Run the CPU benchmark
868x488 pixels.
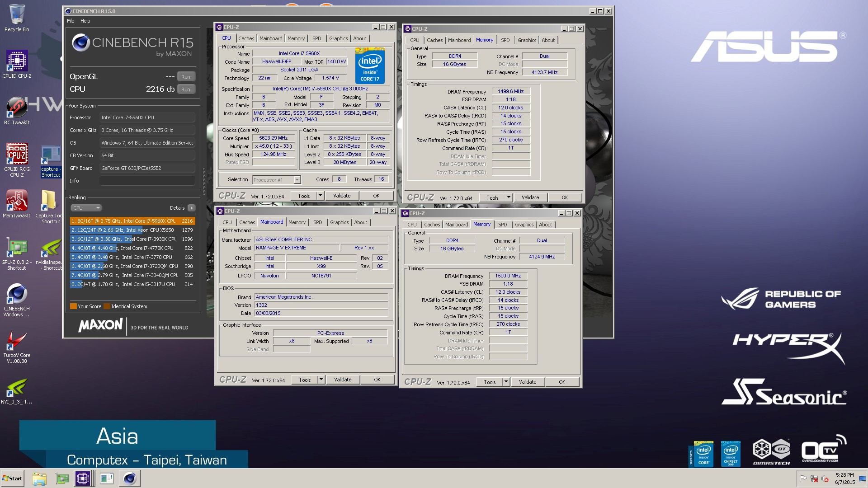coord(186,89)
